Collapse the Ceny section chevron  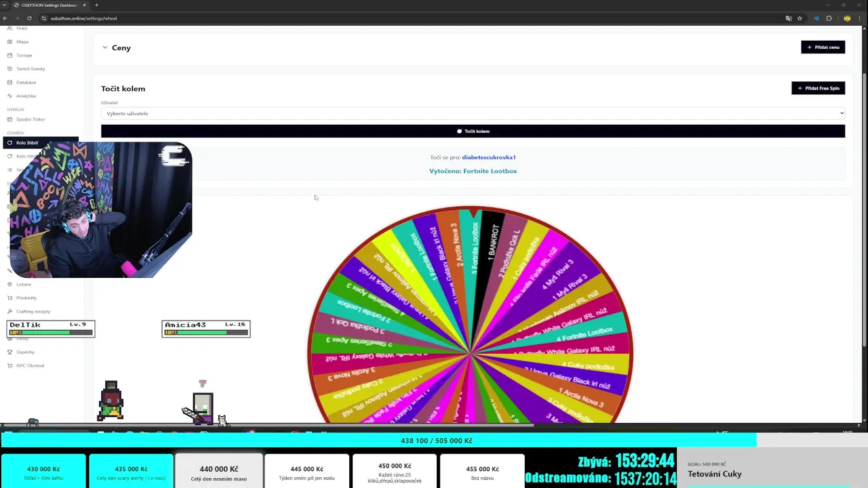tap(105, 47)
